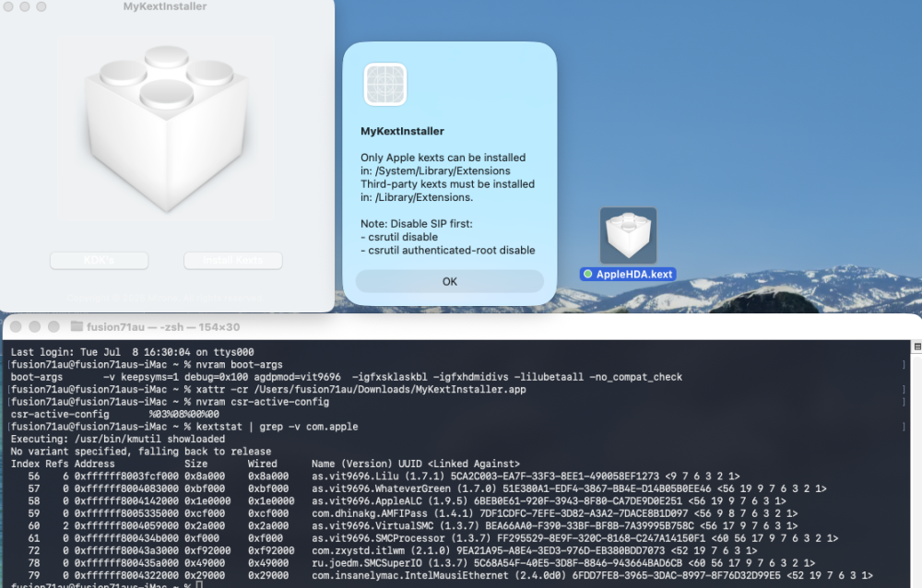This screenshot has height=588, width=922.
Task: Select the AppleHDA.kext desktop icon
Action: (628, 235)
